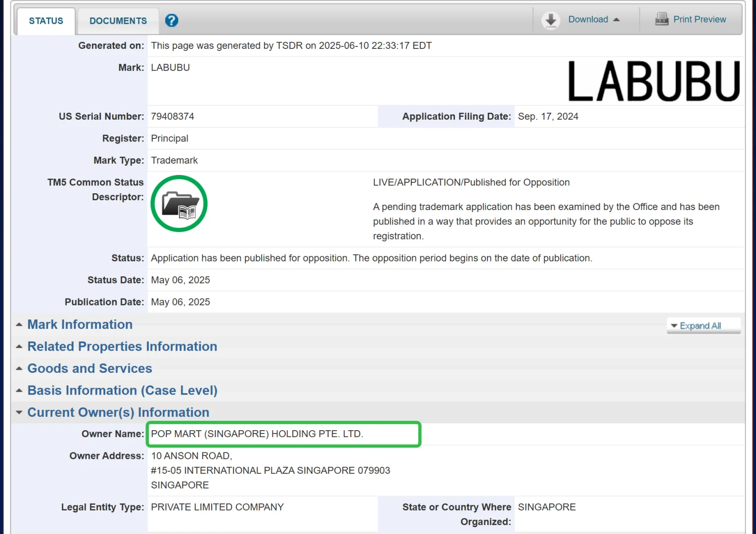Expand the Goods and Services section
Viewport: 756px width, 534px height.
[89, 368]
